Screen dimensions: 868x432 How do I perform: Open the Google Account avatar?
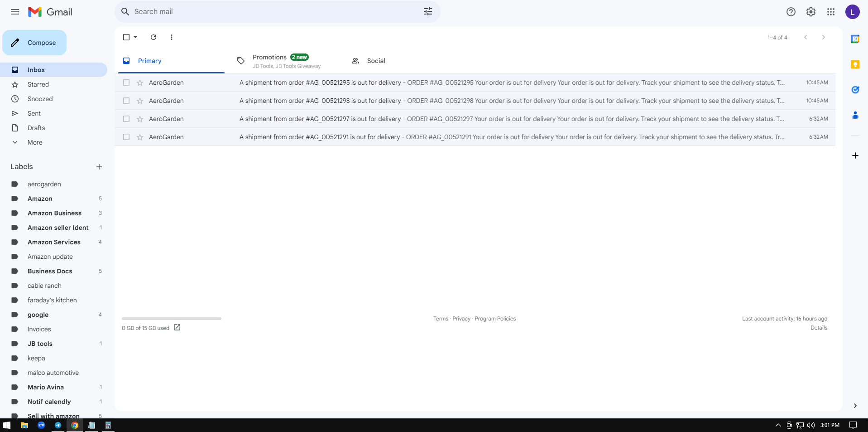pos(853,12)
